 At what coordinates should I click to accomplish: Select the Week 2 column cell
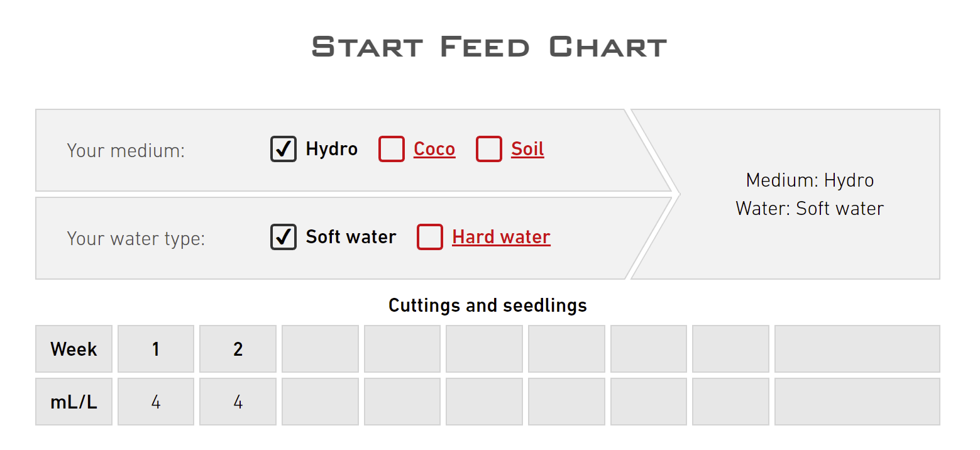[x=238, y=349]
